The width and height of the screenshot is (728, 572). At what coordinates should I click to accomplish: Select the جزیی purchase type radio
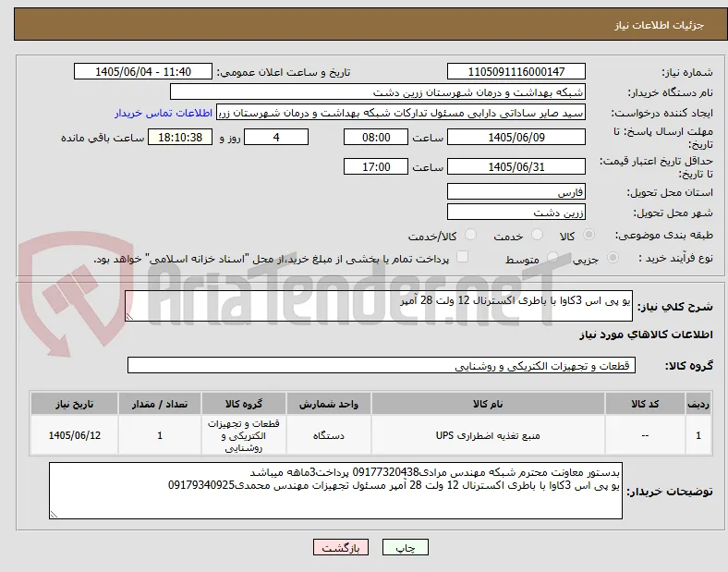click(613, 258)
